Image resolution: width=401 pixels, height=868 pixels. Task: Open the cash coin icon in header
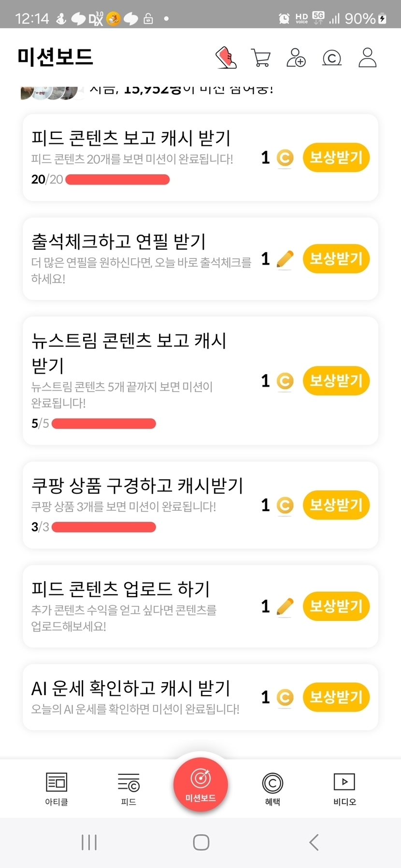[x=332, y=58]
